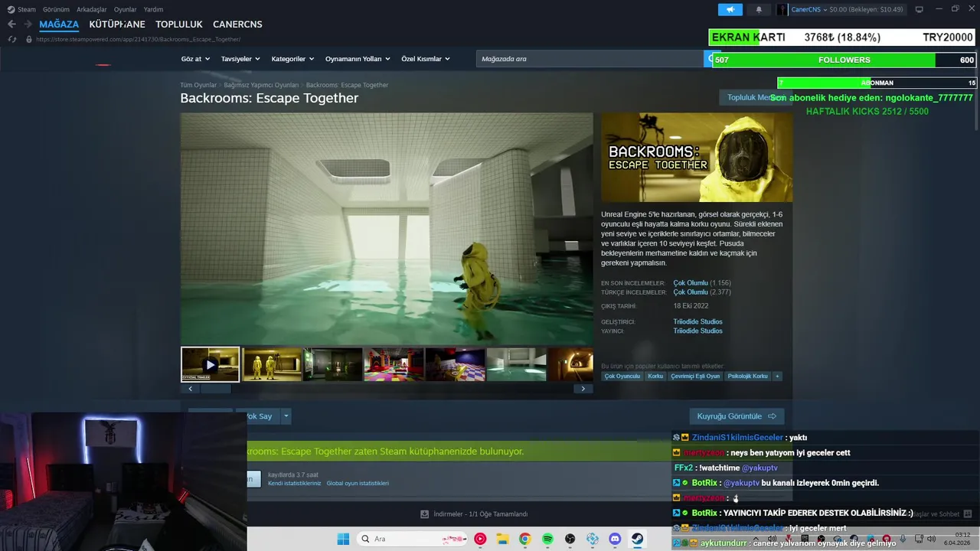Viewport: 980px width, 551px height.
Task: Open the Oyunlar menu
Action: tap(125, 9)
